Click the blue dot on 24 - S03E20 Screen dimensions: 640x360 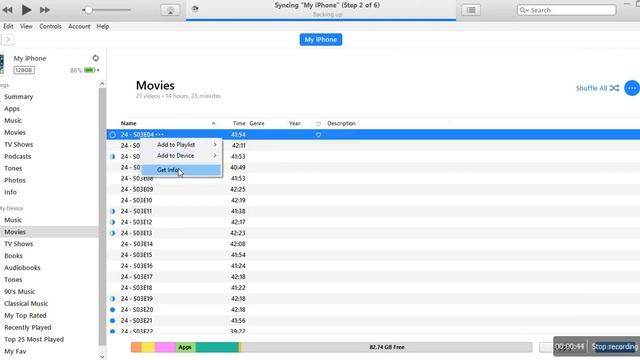click(x=113, y=310)
